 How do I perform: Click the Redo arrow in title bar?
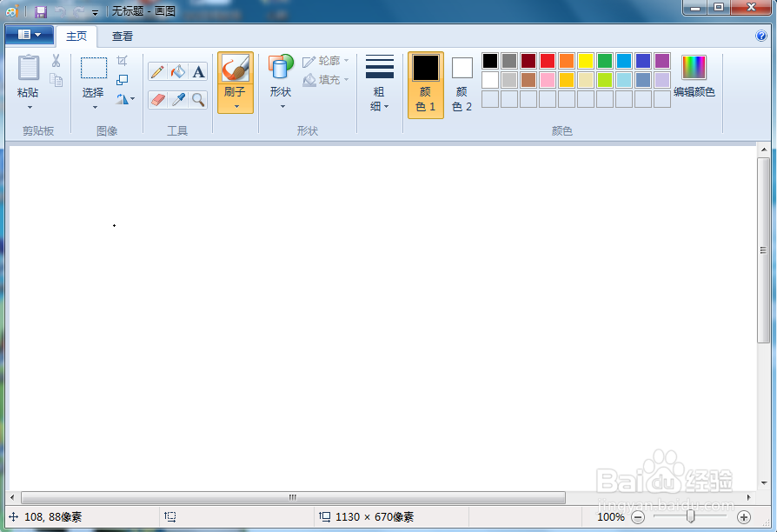pos(78,11)
